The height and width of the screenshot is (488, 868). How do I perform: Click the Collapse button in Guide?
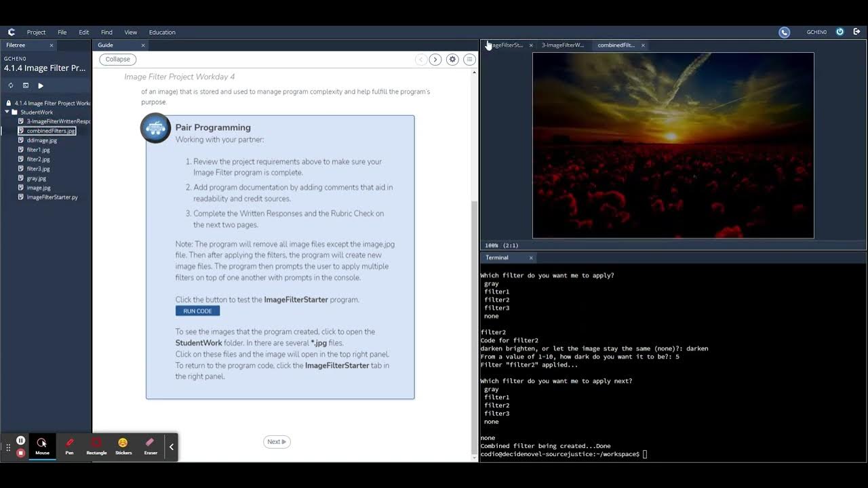117,59
